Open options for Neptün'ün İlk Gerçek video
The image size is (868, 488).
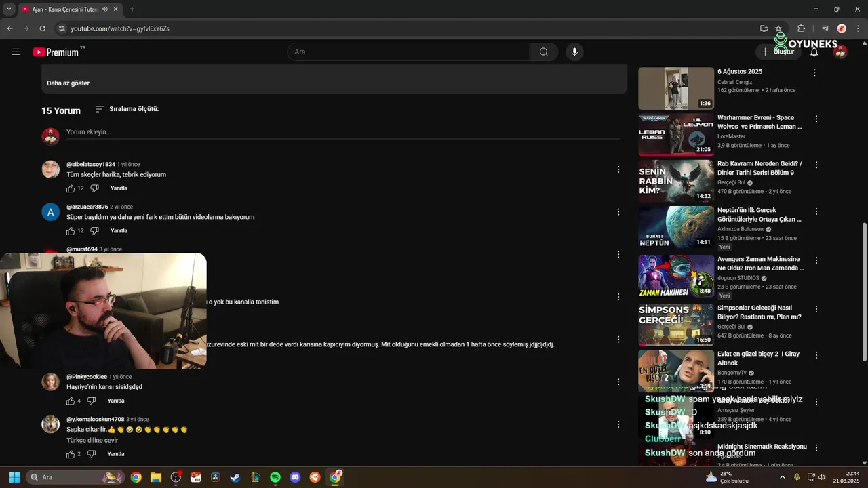click(816, 211)
